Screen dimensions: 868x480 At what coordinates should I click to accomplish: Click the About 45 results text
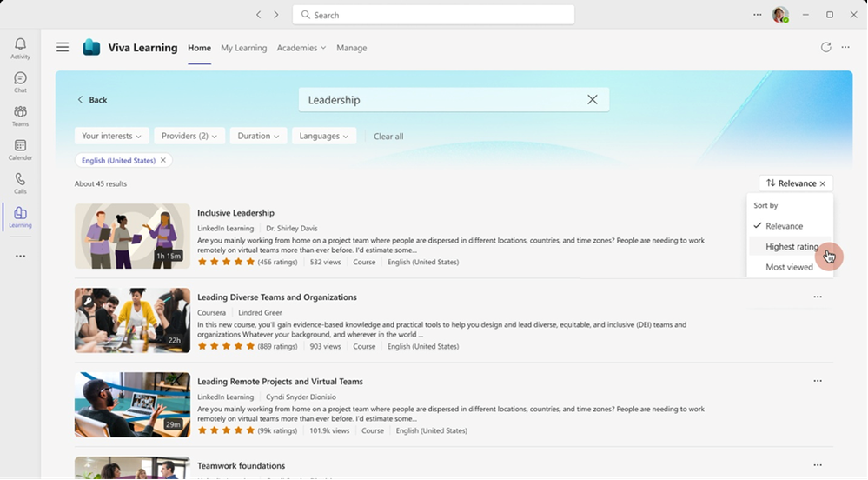pyautogui.click(x=101, y=183)
